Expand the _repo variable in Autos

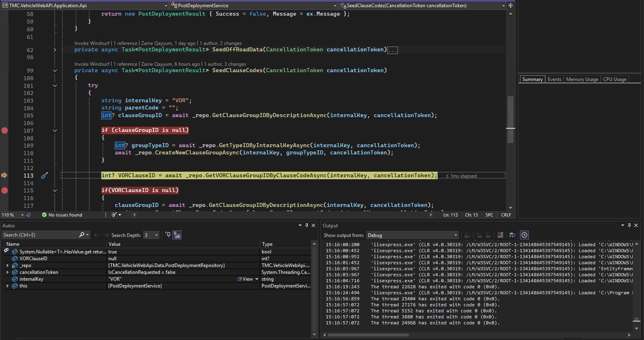[x=8, y=265]
